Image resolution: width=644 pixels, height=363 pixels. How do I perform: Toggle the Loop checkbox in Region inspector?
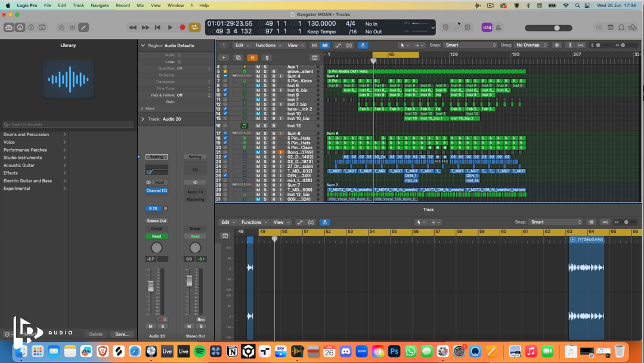179,61
